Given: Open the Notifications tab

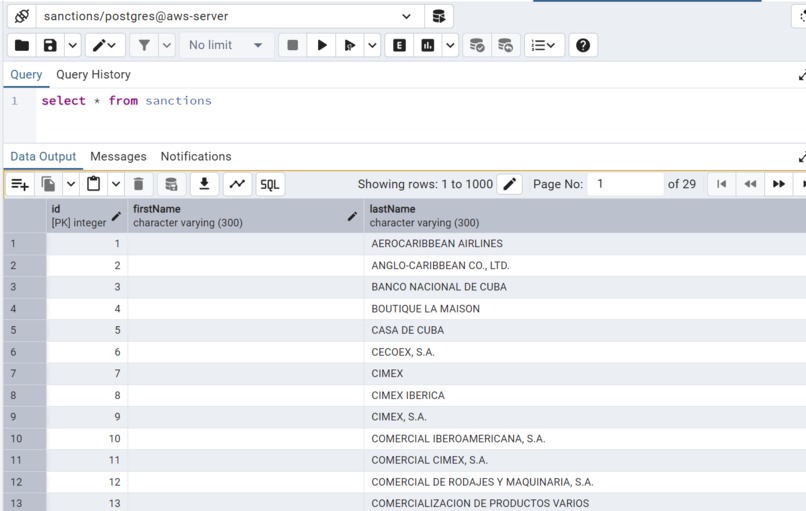Looking at the screenshot, I should 196,156.
